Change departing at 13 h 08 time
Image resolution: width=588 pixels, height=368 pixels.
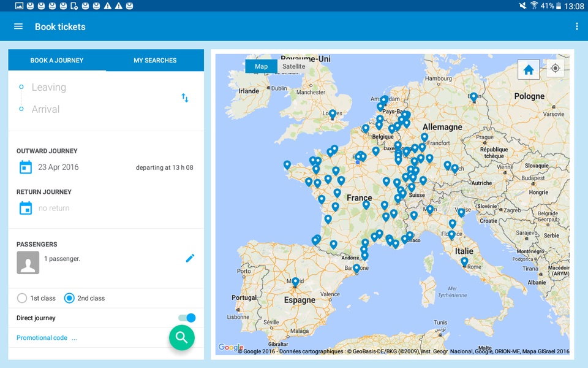[x=164, y=167]
